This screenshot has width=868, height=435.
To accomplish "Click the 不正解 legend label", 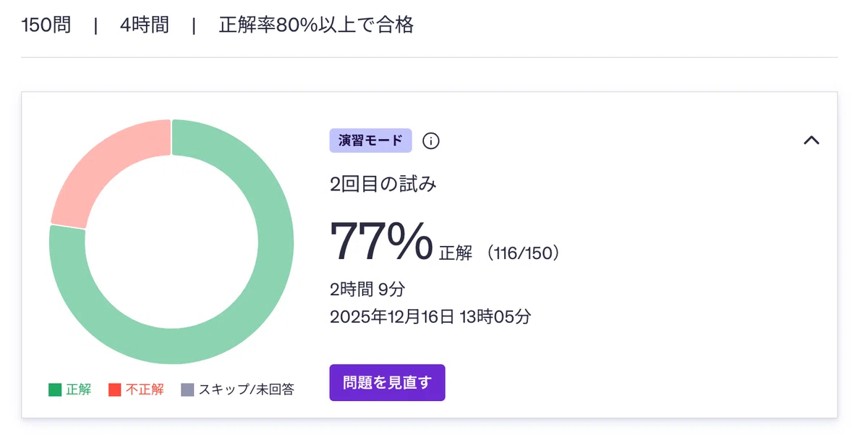I will point(145,390).
